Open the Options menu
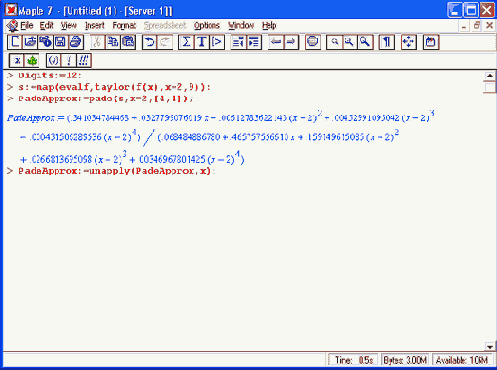497x370 pixels. coord(207,25)
